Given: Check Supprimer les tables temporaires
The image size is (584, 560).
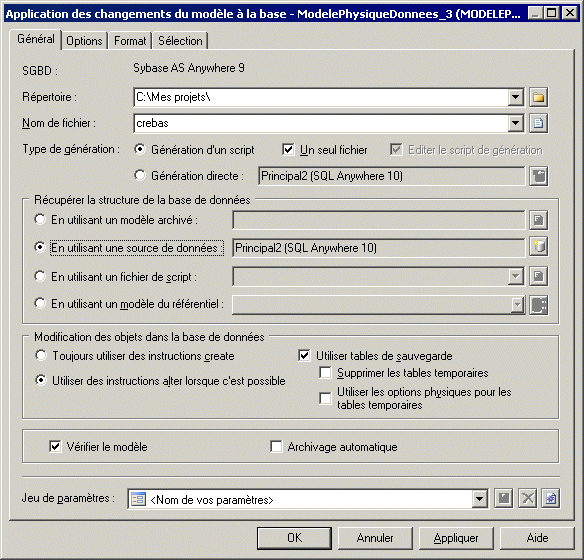Looking at the screenshot, I should click(326, 373).
